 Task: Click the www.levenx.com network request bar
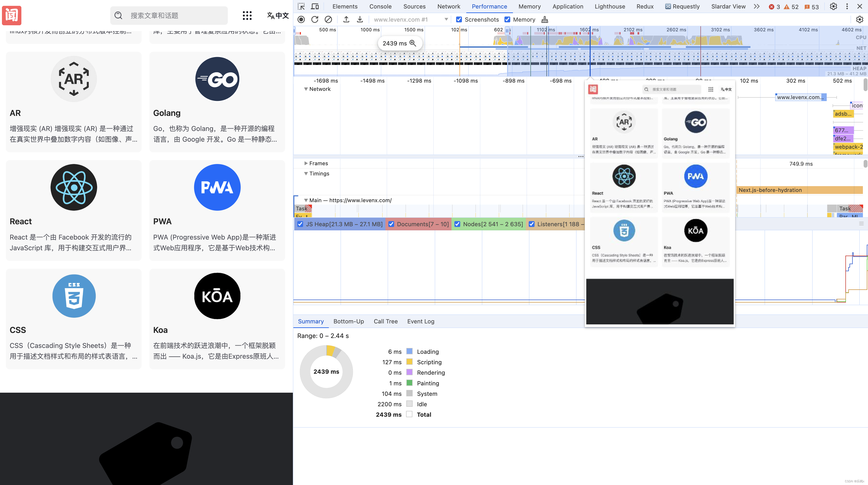point(801,97)
